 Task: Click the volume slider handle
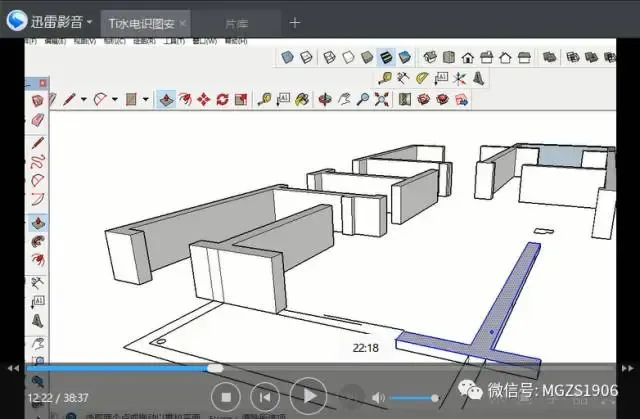435,398
